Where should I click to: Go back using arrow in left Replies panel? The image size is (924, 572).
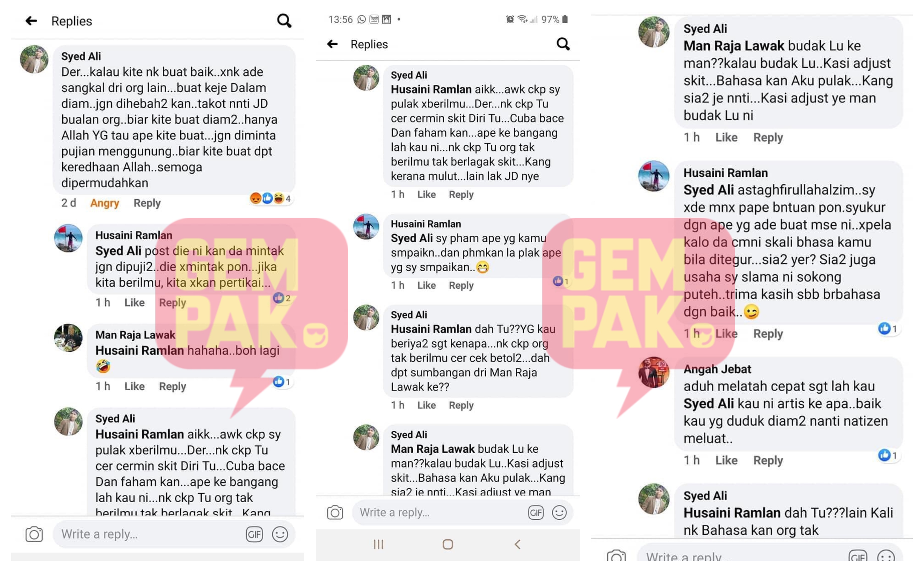tap(31, 21)
